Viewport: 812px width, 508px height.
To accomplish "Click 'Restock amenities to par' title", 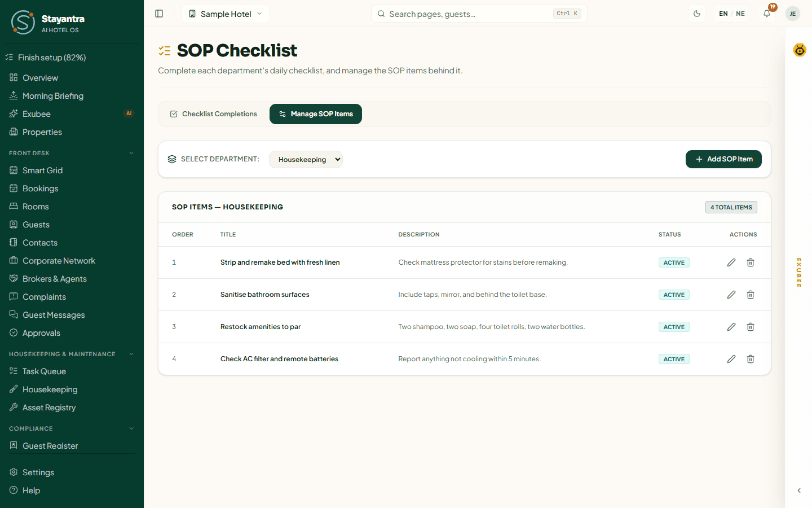I will 261,327.
